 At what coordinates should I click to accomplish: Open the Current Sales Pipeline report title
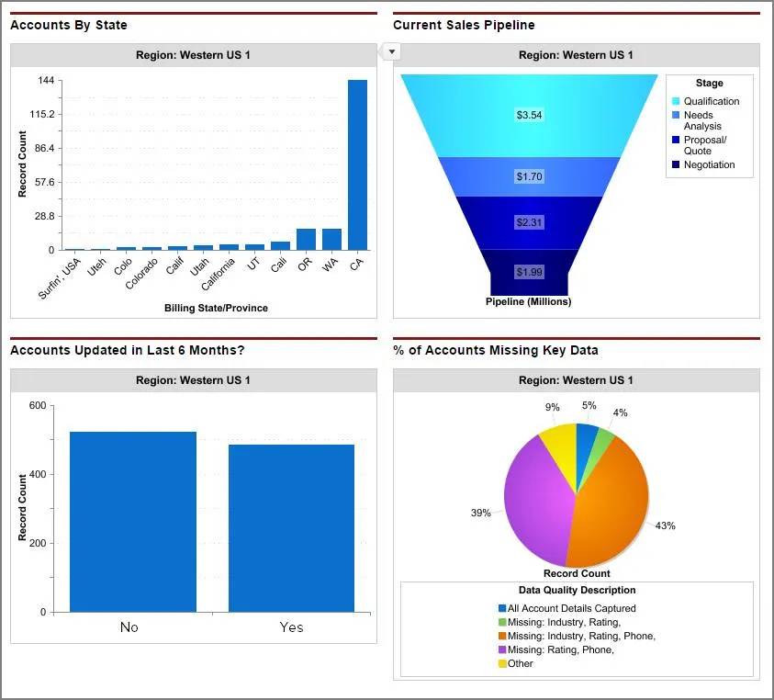coord(463,25)
